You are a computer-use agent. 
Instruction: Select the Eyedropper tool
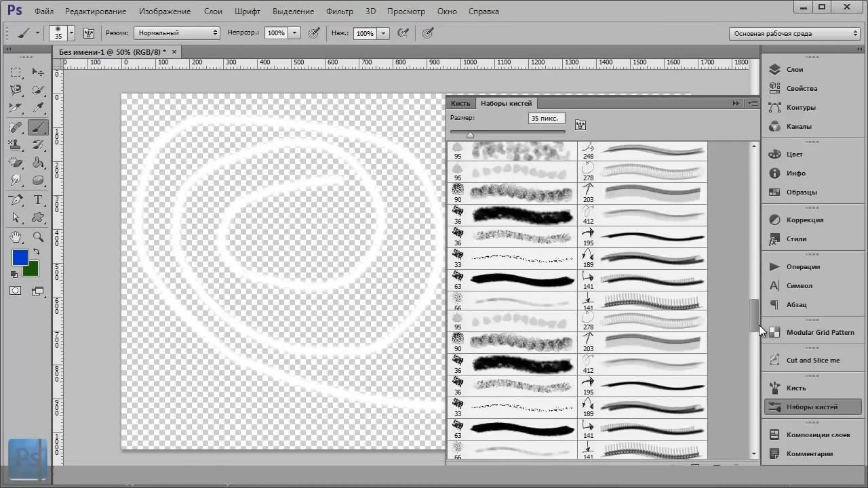38,108
